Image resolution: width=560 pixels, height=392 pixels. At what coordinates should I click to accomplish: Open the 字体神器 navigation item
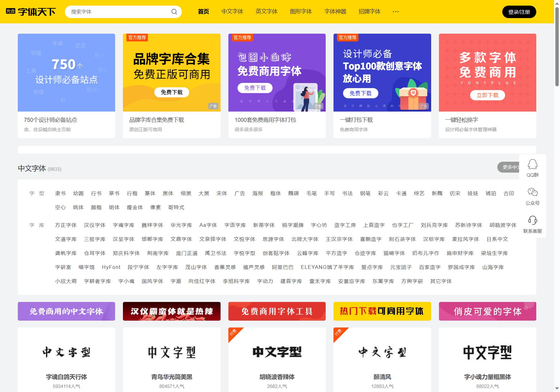[x=335, y=12]
